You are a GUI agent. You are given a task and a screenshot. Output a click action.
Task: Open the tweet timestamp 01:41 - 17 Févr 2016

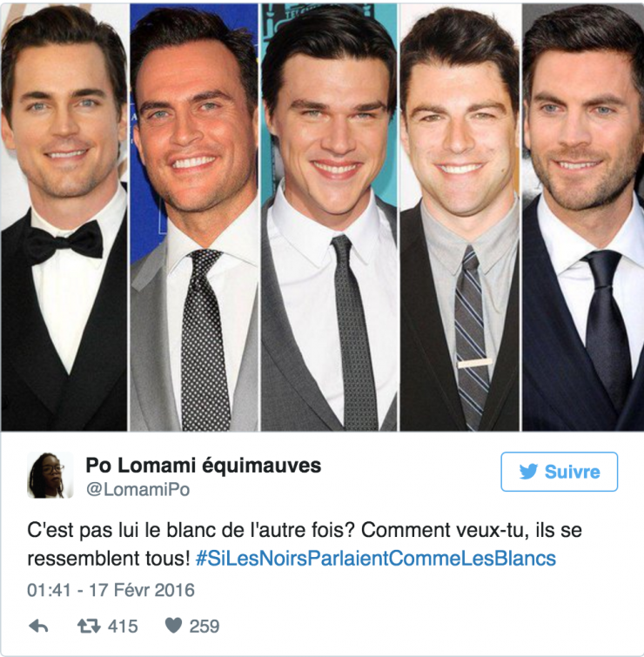pyautogui.click(x=111, y=590)
